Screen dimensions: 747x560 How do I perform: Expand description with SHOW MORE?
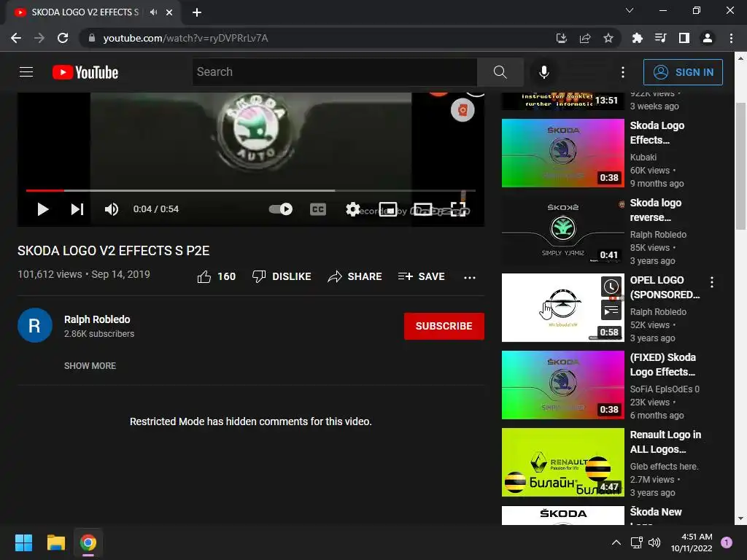(90, 366)
